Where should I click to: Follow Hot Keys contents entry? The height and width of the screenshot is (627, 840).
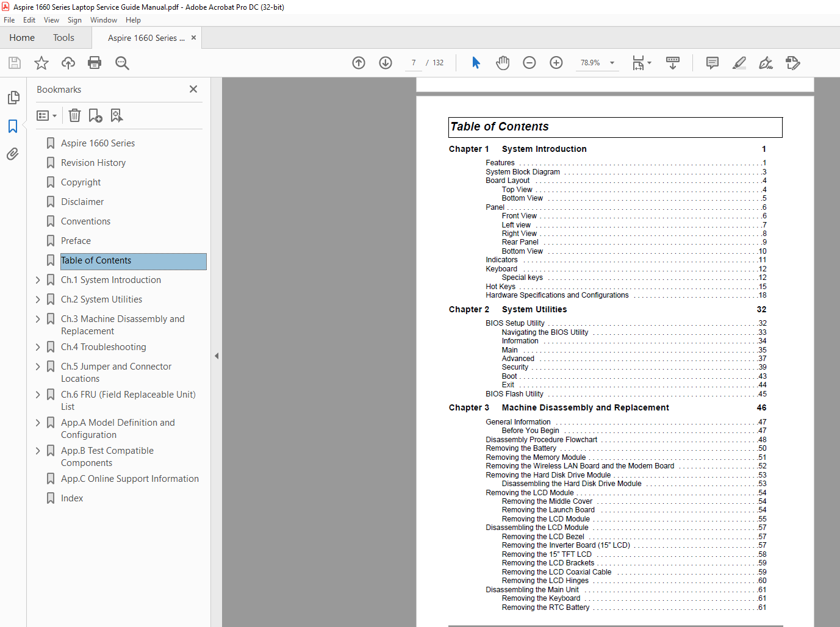point(500,287)
